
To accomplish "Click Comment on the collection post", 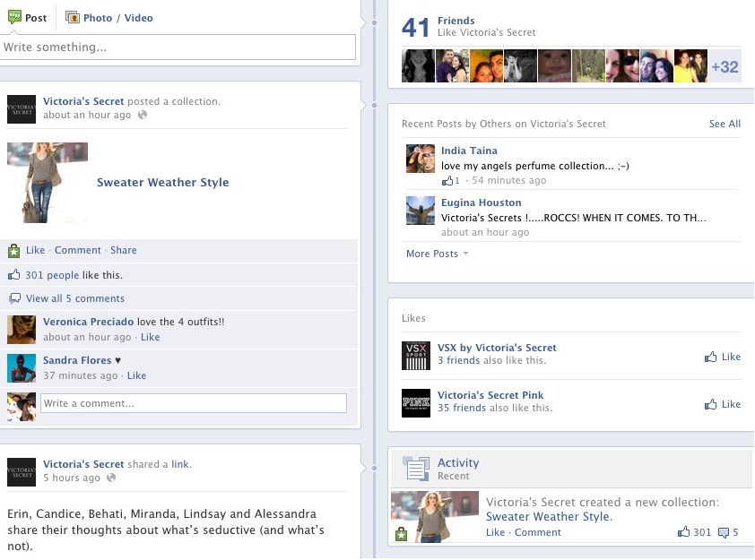I will click(77, 250).
